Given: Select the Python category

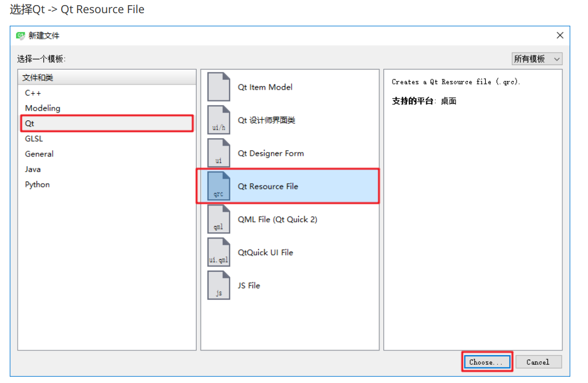Looking at the screenshot, I should (37, 184).
